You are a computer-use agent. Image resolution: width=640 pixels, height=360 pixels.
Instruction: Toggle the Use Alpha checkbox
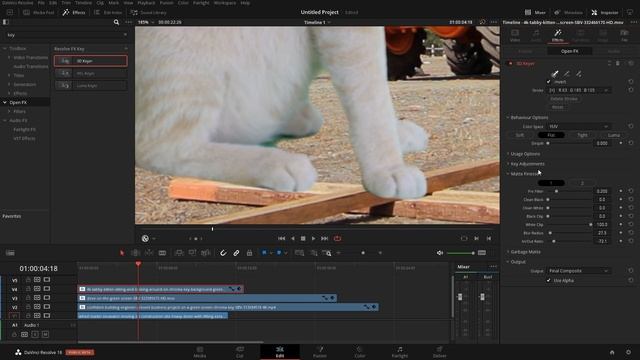549,280
